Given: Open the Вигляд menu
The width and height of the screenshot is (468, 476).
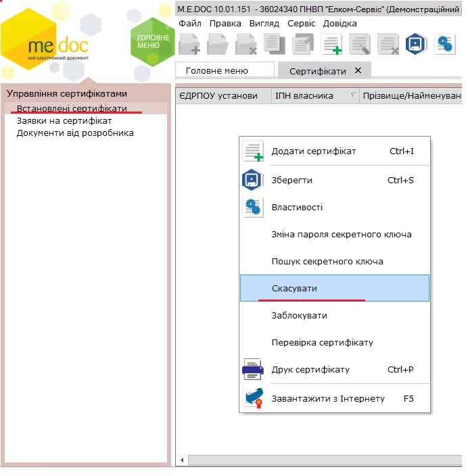Looking at the screenshot, I should (264, 24).
